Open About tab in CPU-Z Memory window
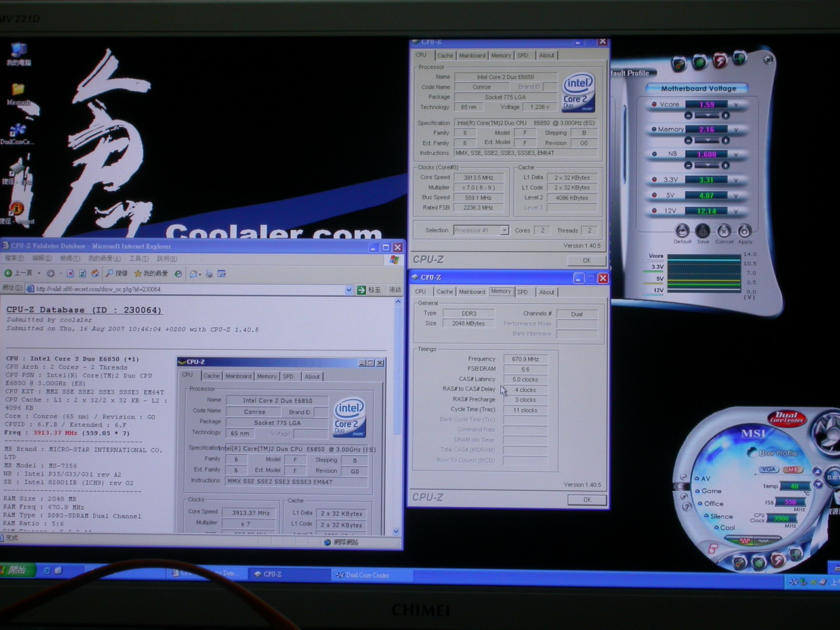The image size is (840, 630). 547,292
